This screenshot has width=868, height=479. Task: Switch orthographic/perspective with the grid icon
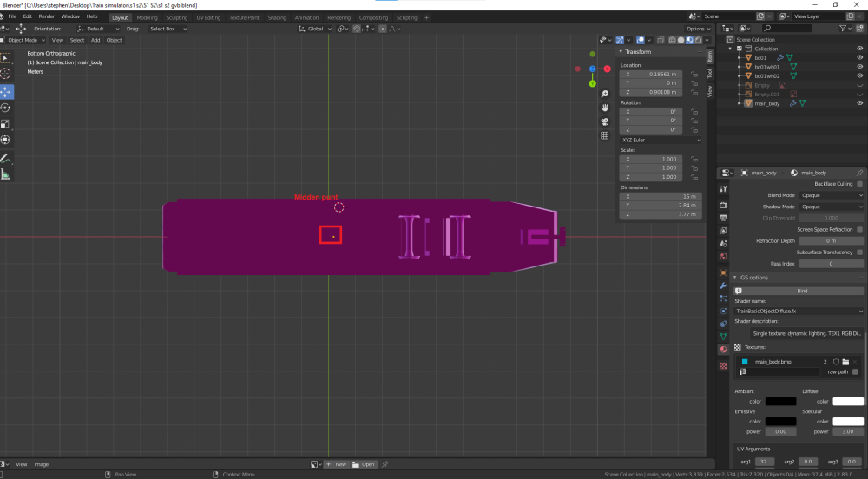pyautogui.click(x=604, y=135)
